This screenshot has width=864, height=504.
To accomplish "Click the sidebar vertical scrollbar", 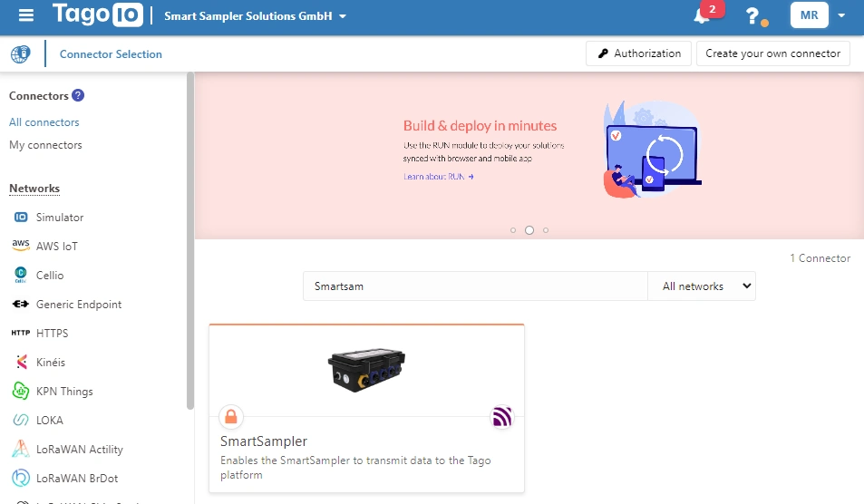I will pyautogui.click(x=190, y=241).
